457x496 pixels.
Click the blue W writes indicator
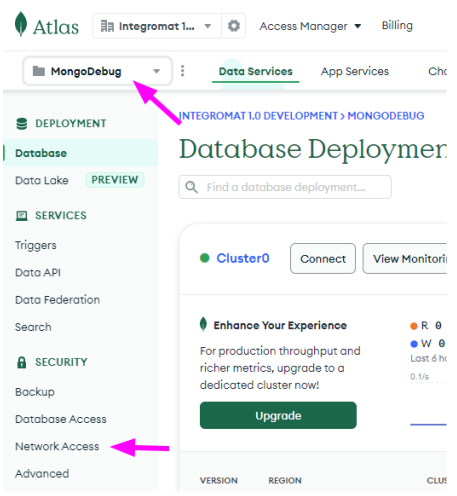tap(414, 344)
